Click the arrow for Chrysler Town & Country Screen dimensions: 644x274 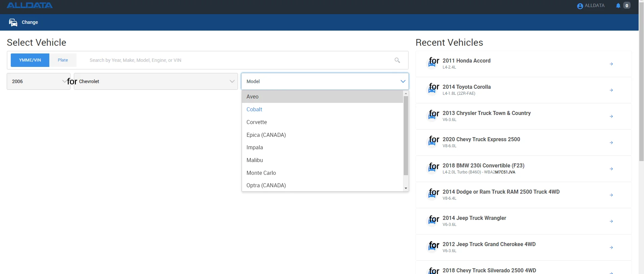611,116
